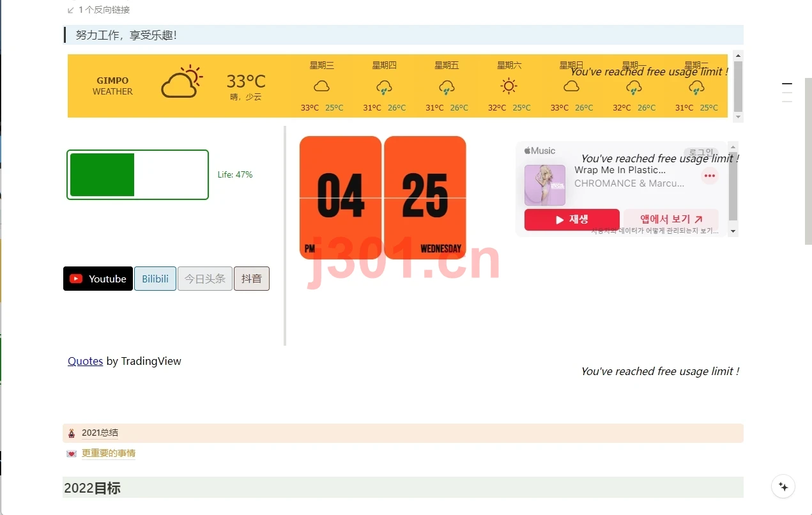
Task: Click the weather widget scrollbar down arrow
Action: [x=738, y=118]
